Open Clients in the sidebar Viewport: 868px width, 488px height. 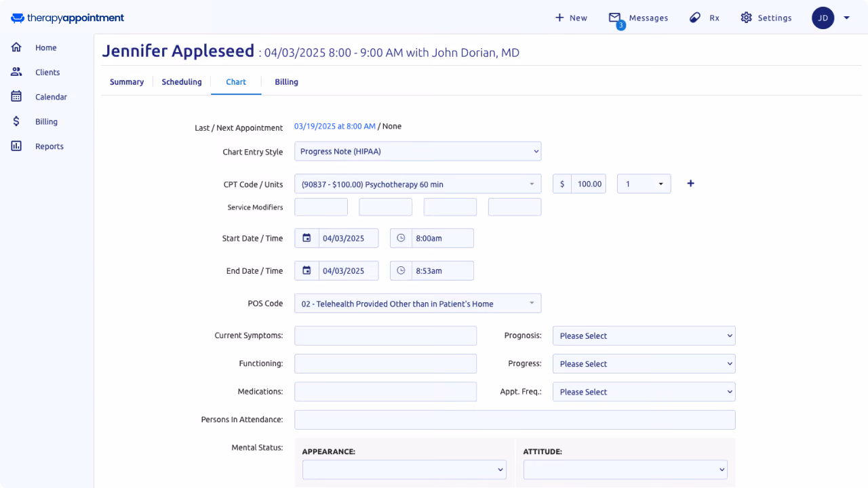(x=47, y=72)
